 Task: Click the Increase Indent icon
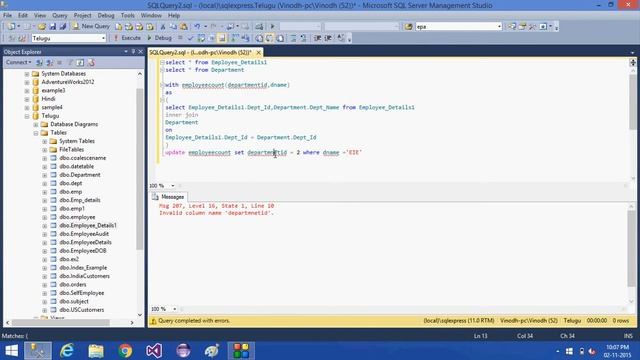click(328, 38)
